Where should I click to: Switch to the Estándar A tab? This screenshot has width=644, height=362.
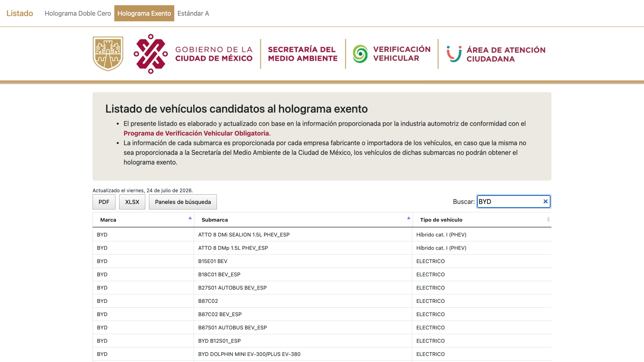coord(193,13)
